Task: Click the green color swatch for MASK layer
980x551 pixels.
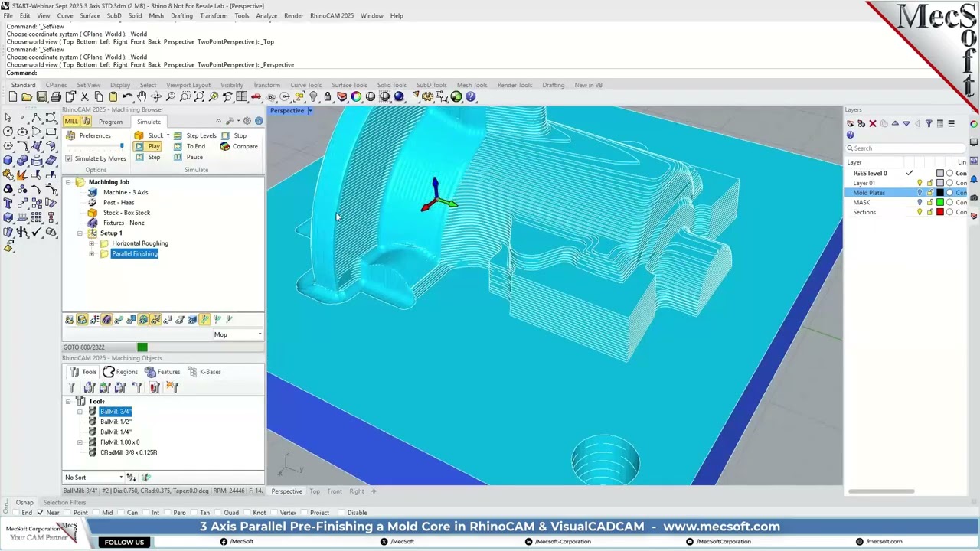Action: 940,203
